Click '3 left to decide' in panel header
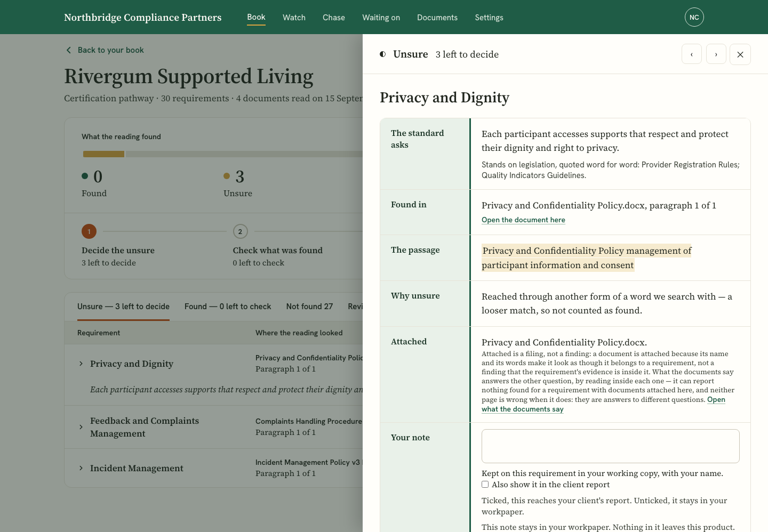 click(x=467, y=54)
